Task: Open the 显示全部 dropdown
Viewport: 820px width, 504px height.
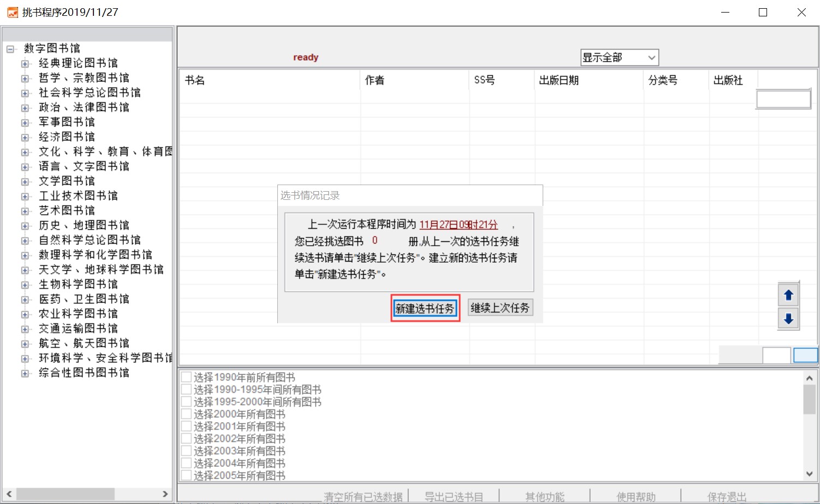Action: coord(619,57)
